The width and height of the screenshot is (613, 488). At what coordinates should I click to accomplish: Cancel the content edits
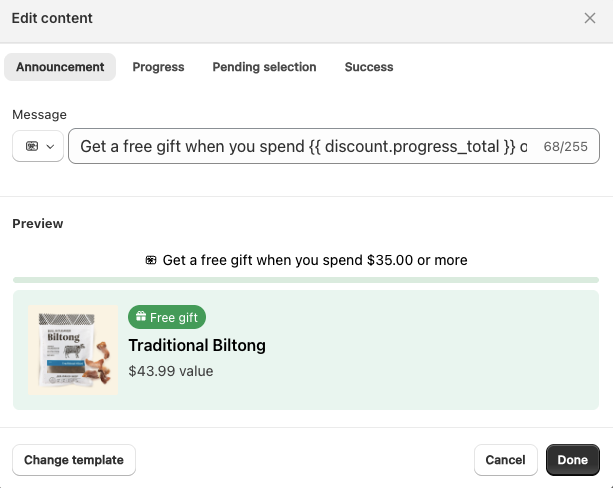click(x=505, y=460)
